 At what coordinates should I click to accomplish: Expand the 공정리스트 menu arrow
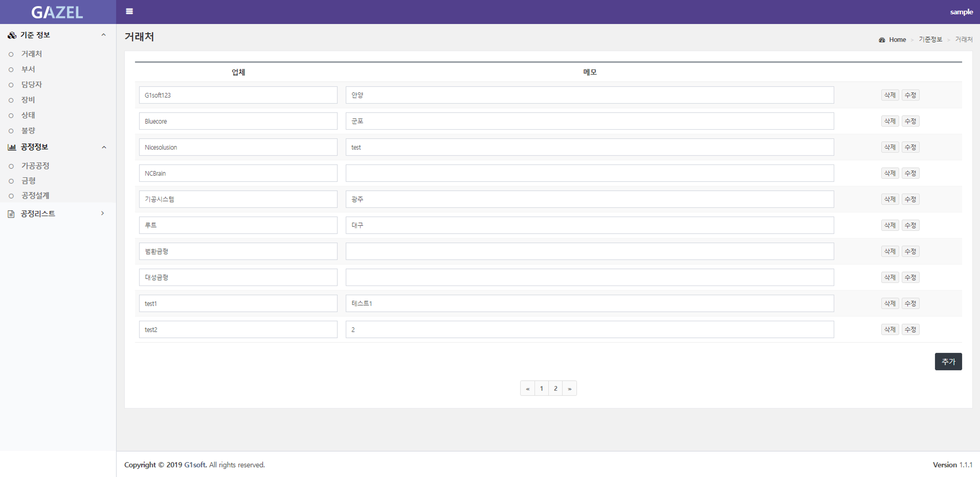tap(102, 213)
